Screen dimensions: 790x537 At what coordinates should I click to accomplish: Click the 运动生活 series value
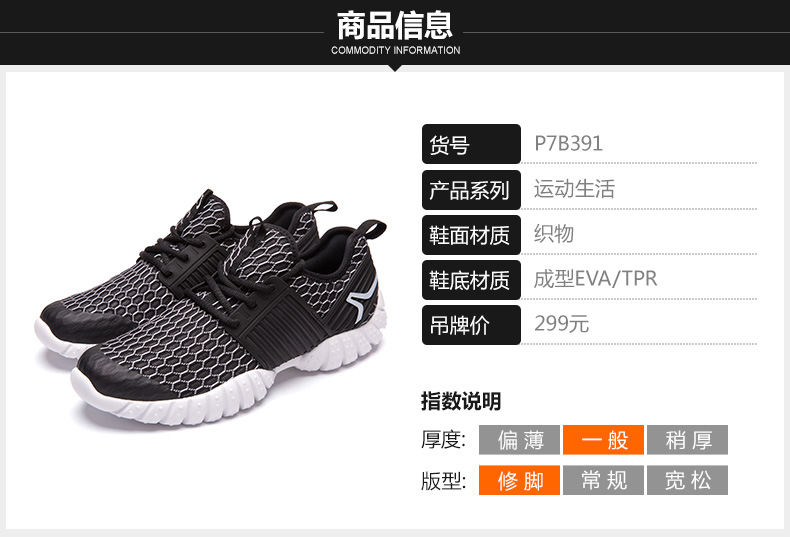(574, 189)
